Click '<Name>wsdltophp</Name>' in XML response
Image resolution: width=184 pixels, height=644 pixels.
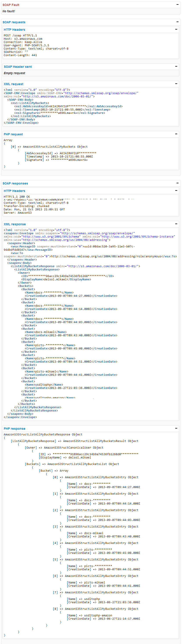44,385
